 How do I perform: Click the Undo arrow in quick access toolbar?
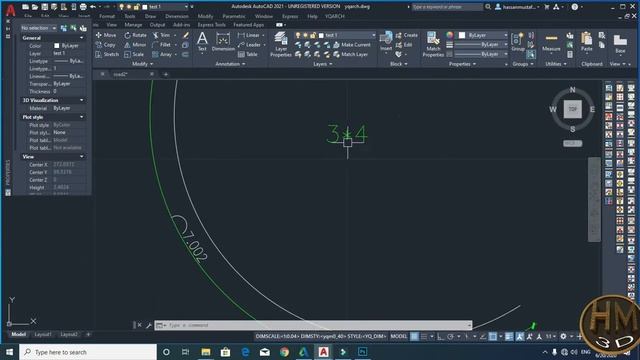coord(93,7)
